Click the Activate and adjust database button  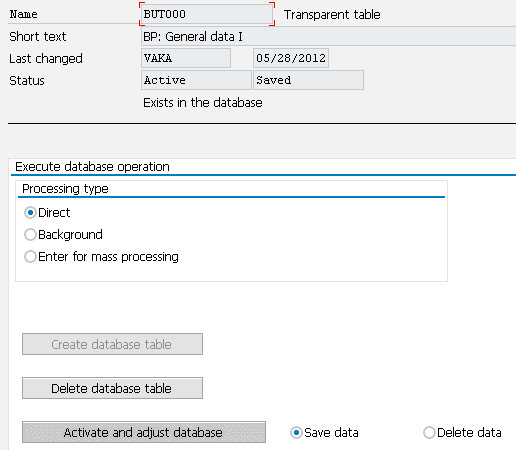[144, 432]
